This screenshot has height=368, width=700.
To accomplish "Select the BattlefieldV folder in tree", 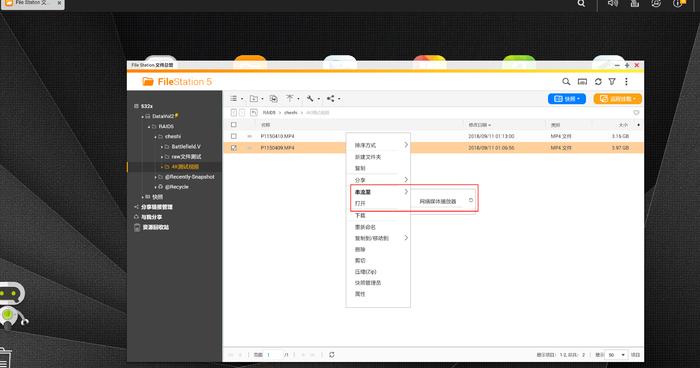I will click(186, 146).
